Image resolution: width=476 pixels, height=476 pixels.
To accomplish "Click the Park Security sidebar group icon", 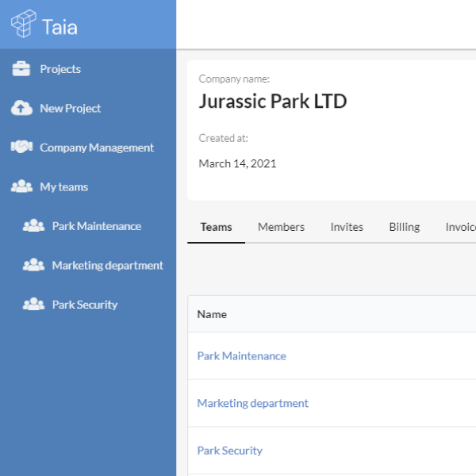I will click(33, 304).
